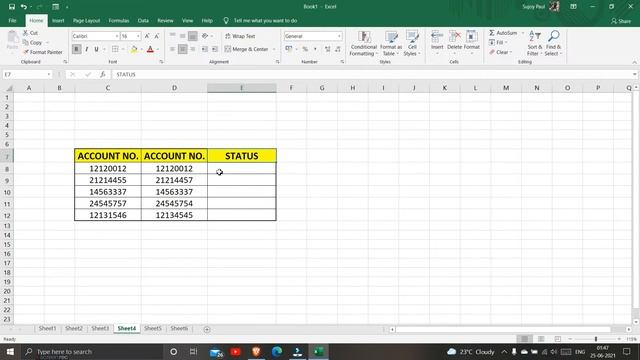Open Find & Select magnifier
This screenshot has height=360, width=640.
(553, 43)
